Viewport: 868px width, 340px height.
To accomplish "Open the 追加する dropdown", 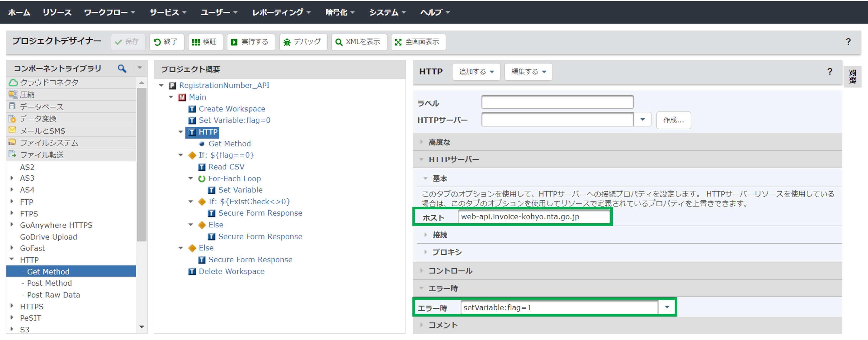I will 476,72.
